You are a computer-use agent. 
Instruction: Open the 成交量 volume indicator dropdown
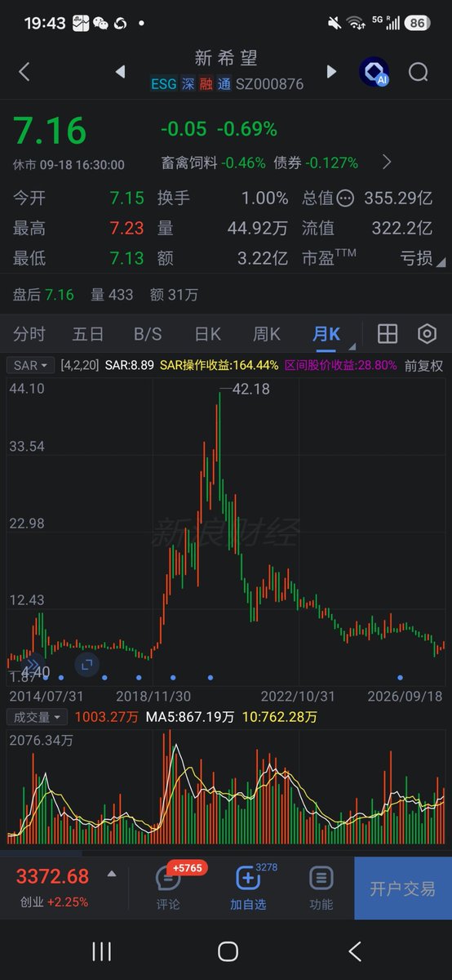point(38,717)
